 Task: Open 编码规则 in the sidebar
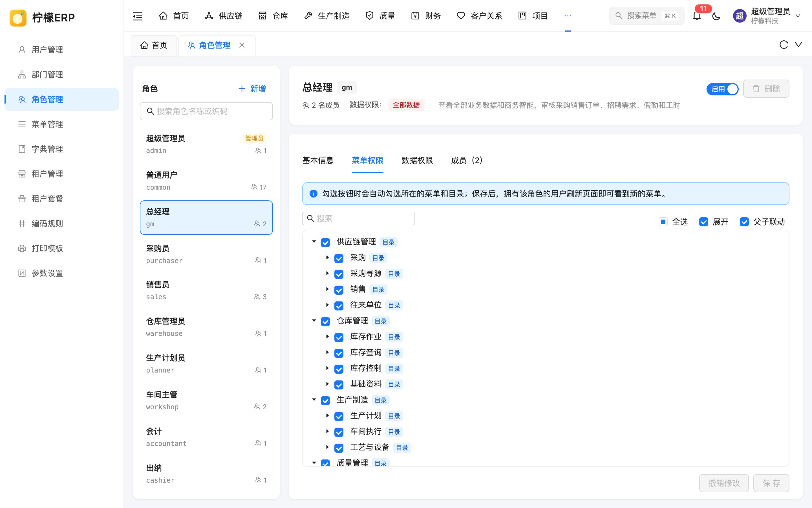point(62,224)
